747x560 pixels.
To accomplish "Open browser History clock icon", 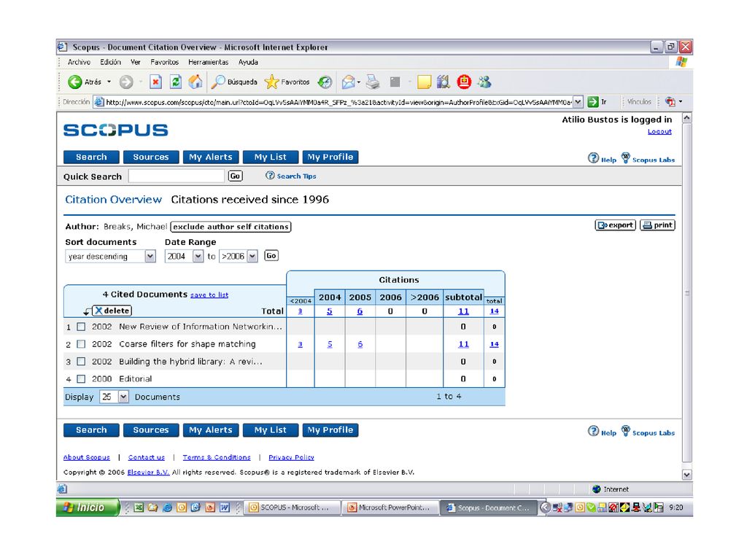I will [325, 82].
